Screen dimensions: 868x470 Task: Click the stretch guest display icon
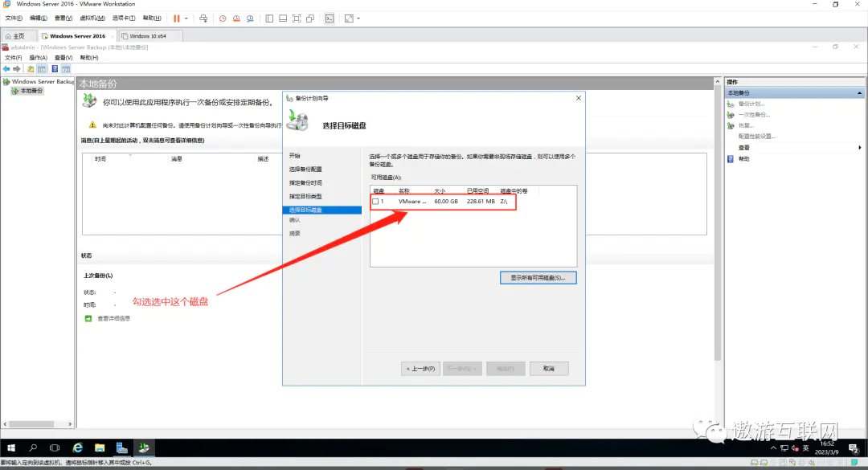(349, 18)
